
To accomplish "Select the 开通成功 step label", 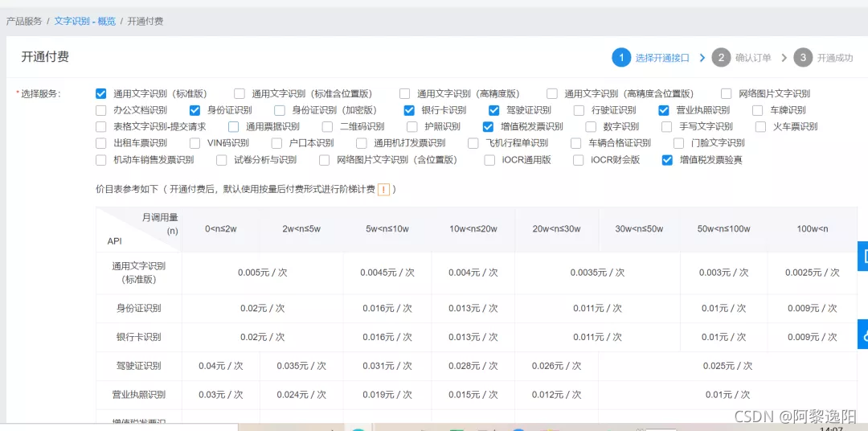I will click(x=835, y=58).
